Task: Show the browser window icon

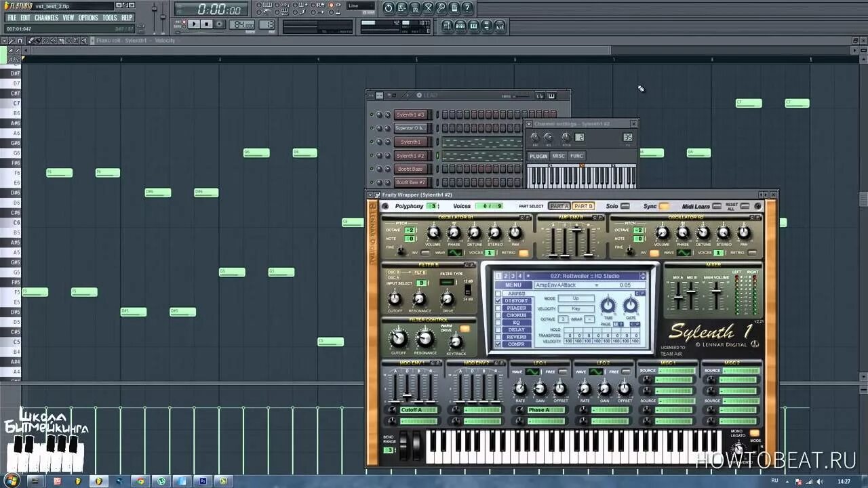Action: (x=487, y=26)
